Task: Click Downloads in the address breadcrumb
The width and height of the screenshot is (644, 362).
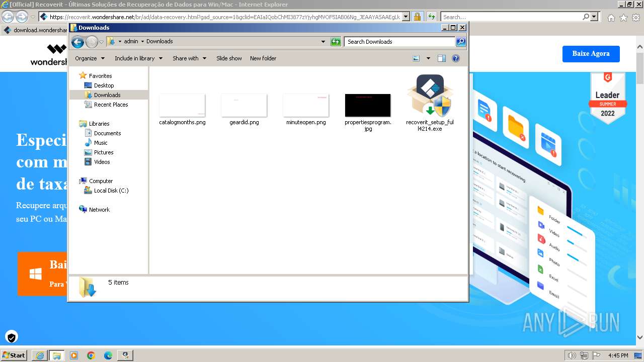Action: [159, 42]
